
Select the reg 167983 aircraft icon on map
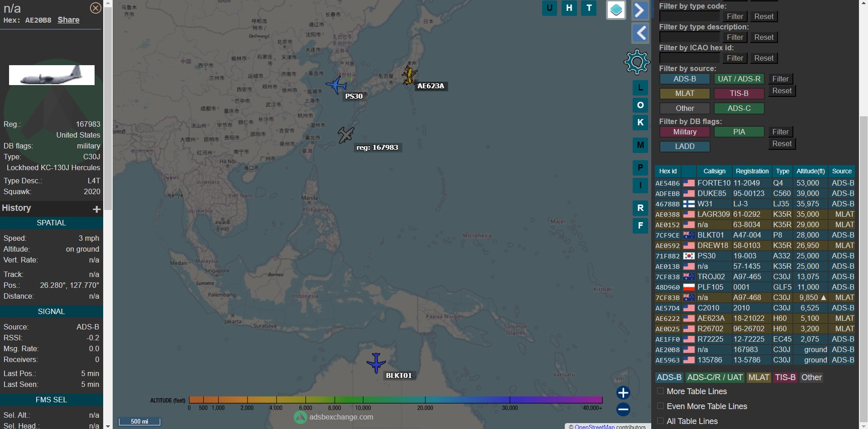(x=346, y=135)
